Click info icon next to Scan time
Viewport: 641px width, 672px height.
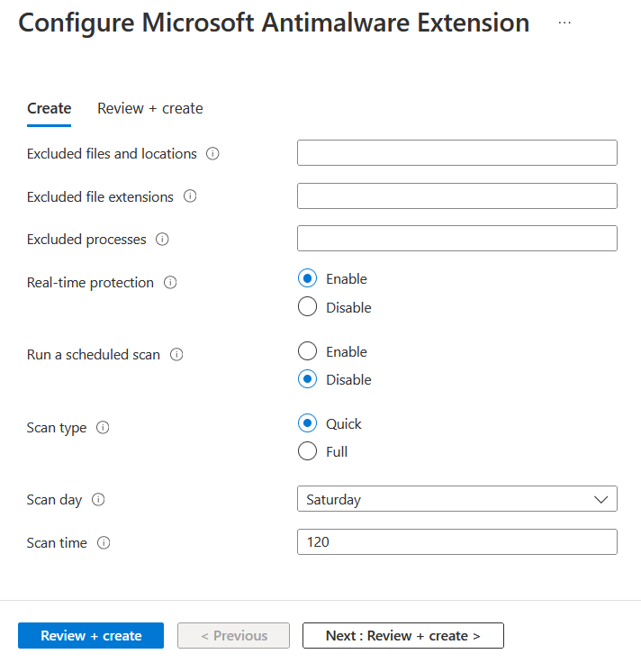pos(104,543)
